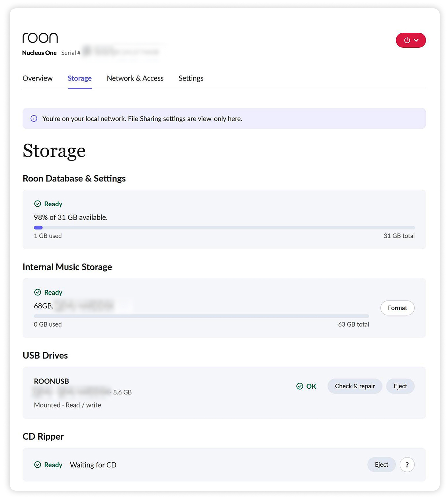Click the 'Roon Database & Settings' heading
Image resolution: width=448 pixels, height=499 pixels.
[x=74, y=178]
